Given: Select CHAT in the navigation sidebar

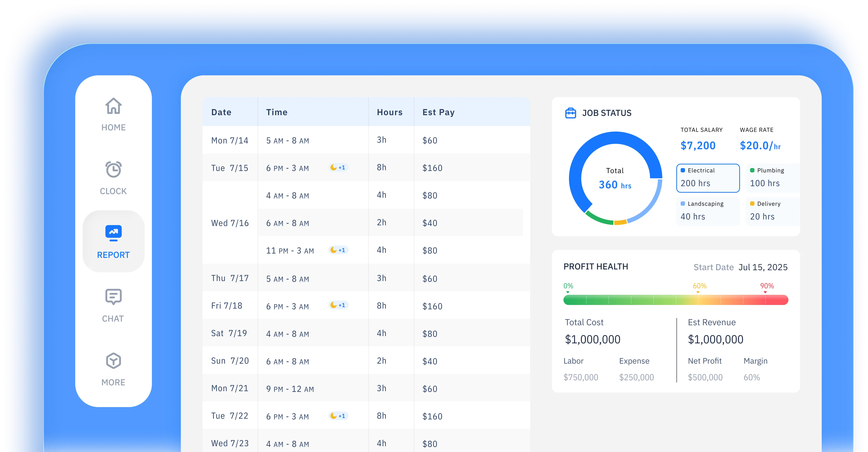Looking at the screenshot, I should 113,318.
